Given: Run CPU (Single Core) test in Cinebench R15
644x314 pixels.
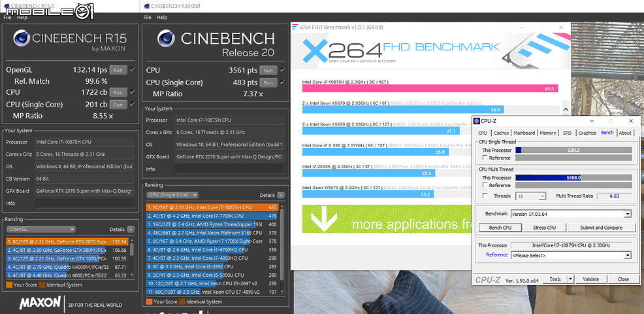Looking at the screenshot, I should [x=118, y=105].
